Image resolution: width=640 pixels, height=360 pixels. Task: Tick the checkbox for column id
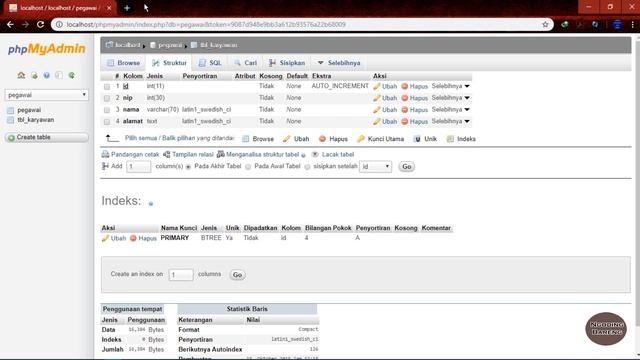pyautogui.click(x=107, y=87)
